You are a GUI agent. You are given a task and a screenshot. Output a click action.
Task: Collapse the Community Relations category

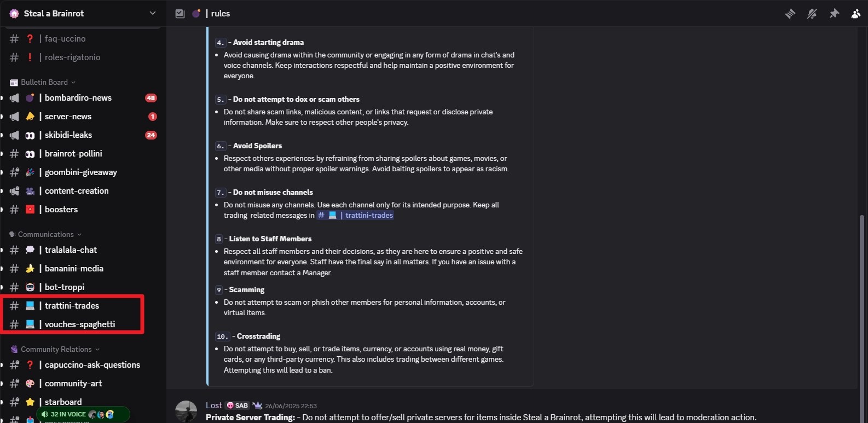point(56,349)
